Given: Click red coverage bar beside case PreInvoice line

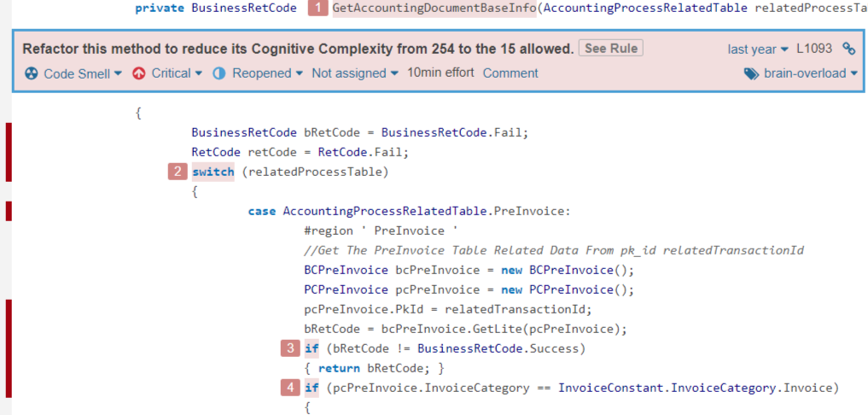Looking at the screenshot, I should tap(9, 211).
